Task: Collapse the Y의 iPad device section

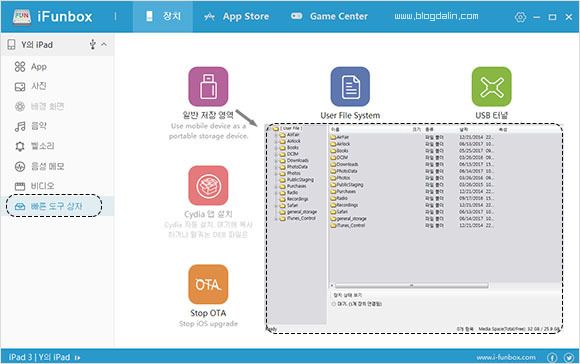Action: (x=104, y=44)
